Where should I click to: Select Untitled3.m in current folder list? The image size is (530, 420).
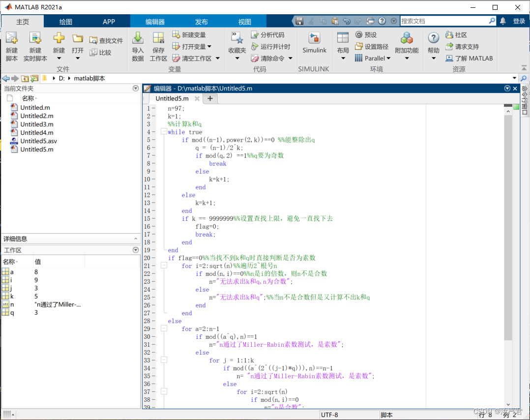click(x=37, y=124)
